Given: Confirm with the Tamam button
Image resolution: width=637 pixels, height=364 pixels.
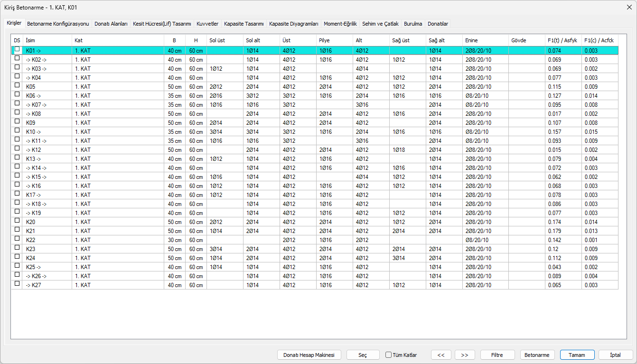Looking at the screenshot, I should [577, 355].
